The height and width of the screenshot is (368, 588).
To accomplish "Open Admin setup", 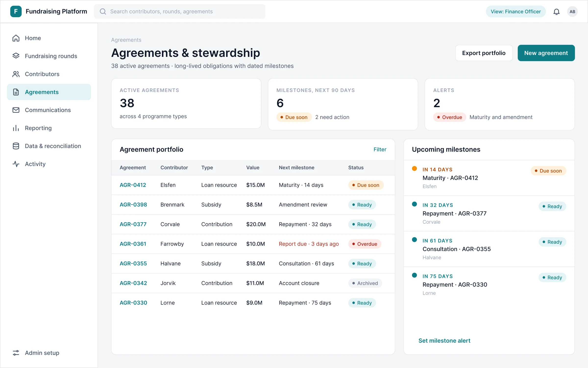I will 49,353.
